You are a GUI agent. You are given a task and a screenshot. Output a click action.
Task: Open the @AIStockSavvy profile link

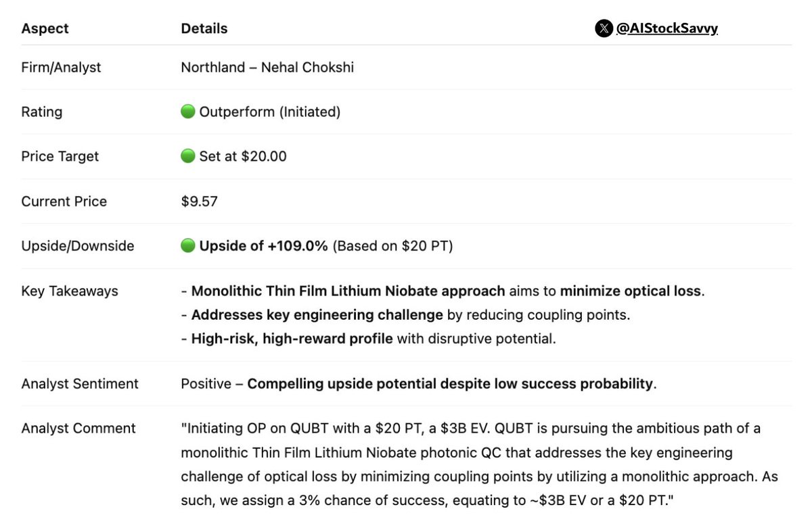pyautogui.click(x=667, y=28)
